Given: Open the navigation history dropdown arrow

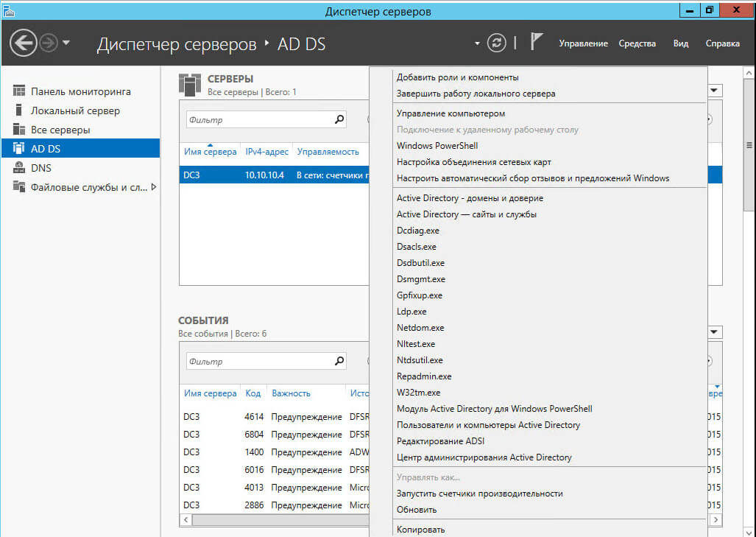Looking at the screenshot, I should [x=66, y=43].
